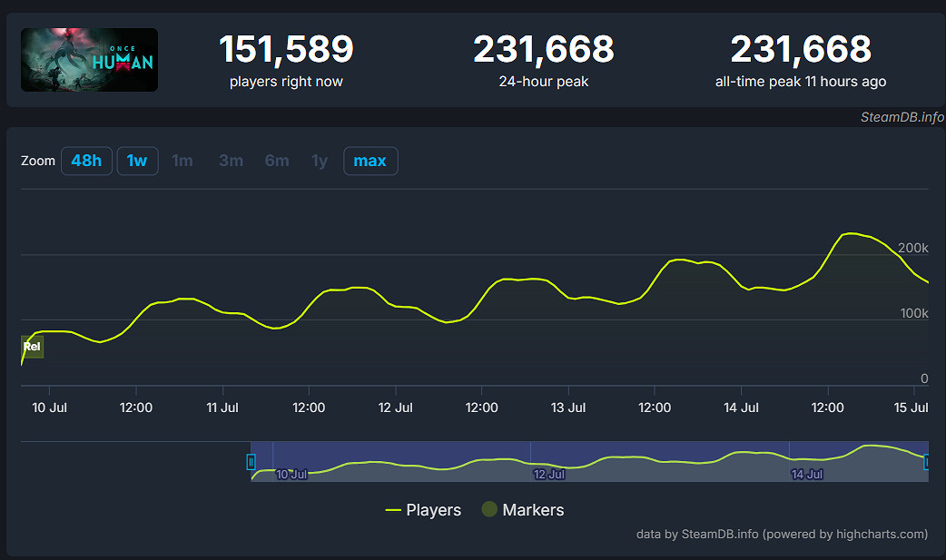Pick the 3m zoom range
Image resolution: width=946 pixels, height=560 pixels.
pyautogui.click(x=231, y=161)
